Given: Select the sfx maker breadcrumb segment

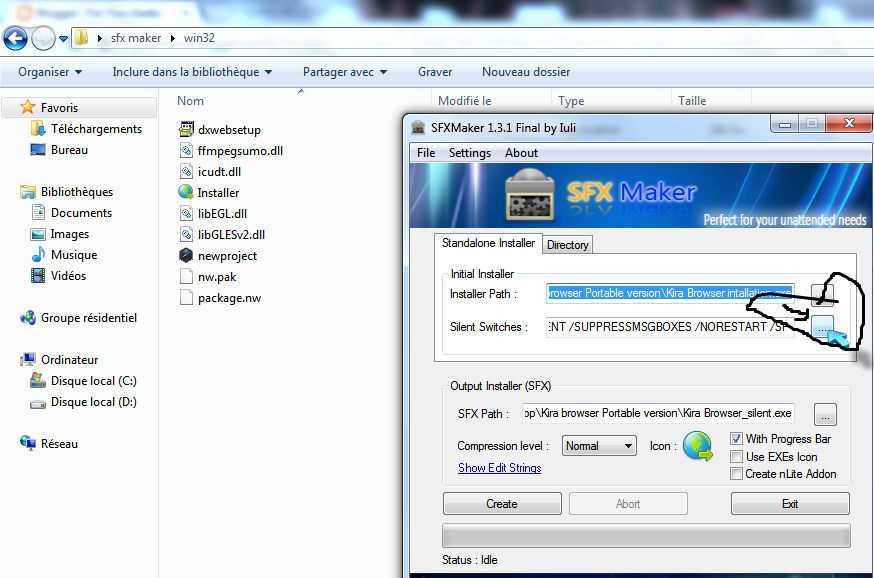Looking at the screenshot, I should [135, 38].
